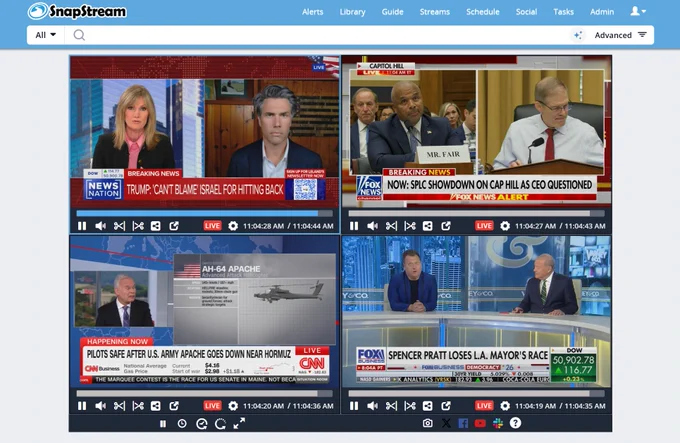680x443 pixels.
Task: Click the clock-with-arrow sync icon in bottom toolbar
Action: point(202,423)
